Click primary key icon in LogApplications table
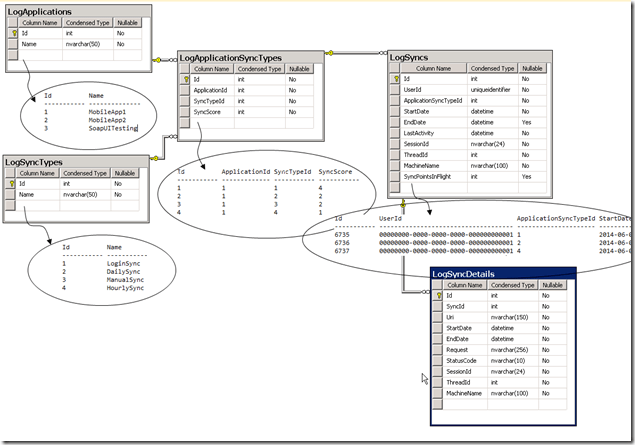This screenshot has height=445, width=635. [x=13, y=33]
